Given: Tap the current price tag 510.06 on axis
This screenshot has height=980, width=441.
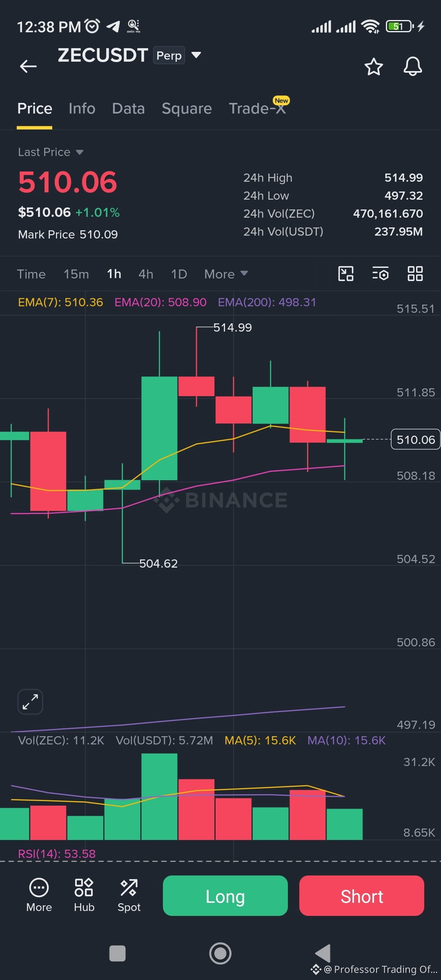Looking at the screenshot, I should pos(416,439).
